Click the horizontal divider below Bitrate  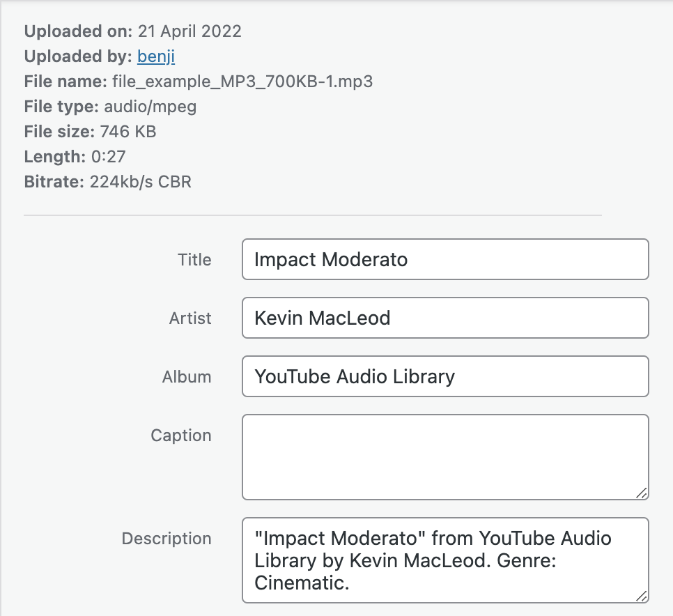pyautogui.click(x=312, y=215)
